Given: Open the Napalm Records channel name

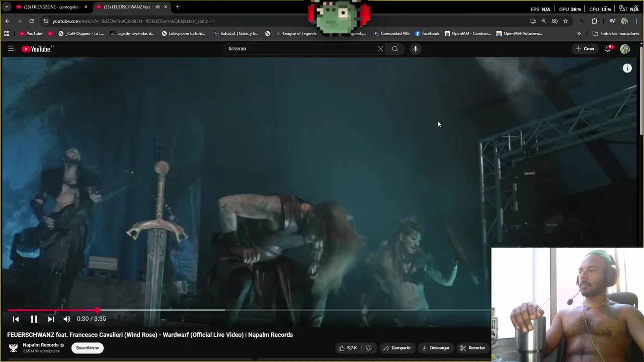Looking at the screenshot, I should click(x=41, y=345).
